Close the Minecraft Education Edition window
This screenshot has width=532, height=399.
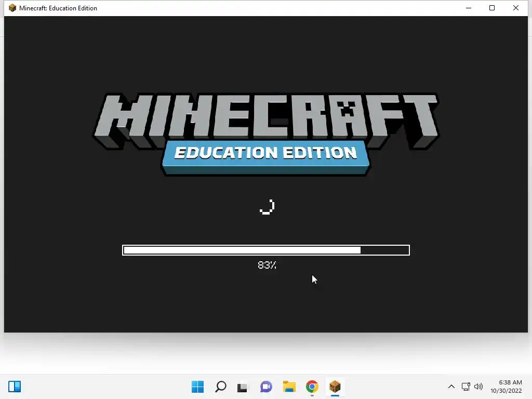516,8
